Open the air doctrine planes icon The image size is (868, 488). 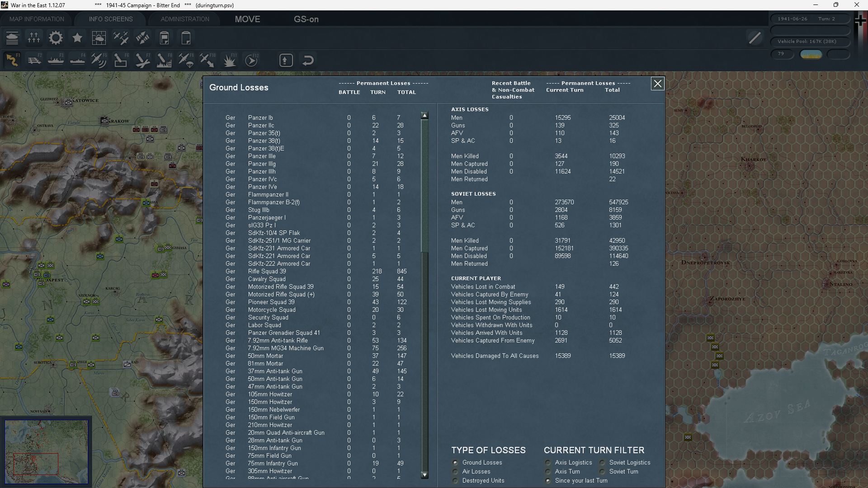tap(121, 38)
